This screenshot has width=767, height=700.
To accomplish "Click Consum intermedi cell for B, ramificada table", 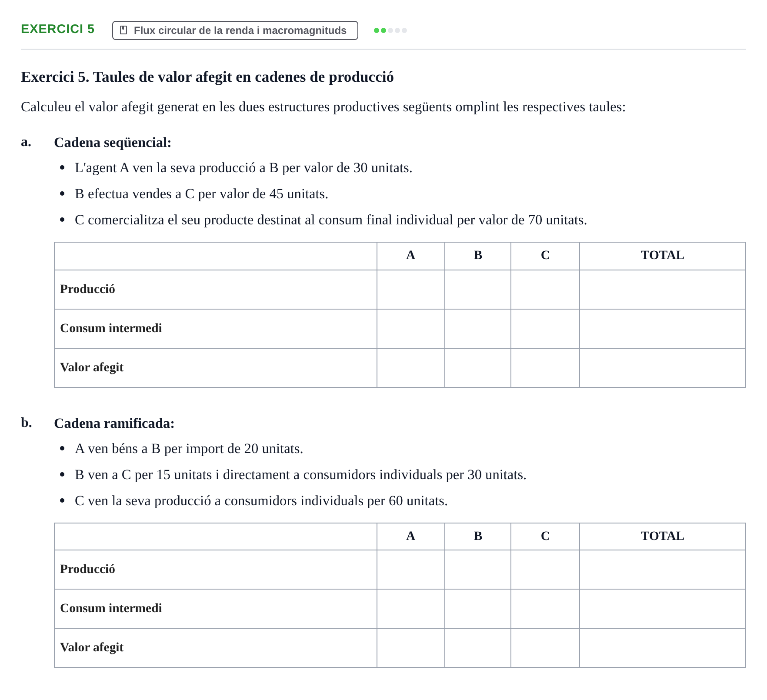I will (x=477, y=609).
